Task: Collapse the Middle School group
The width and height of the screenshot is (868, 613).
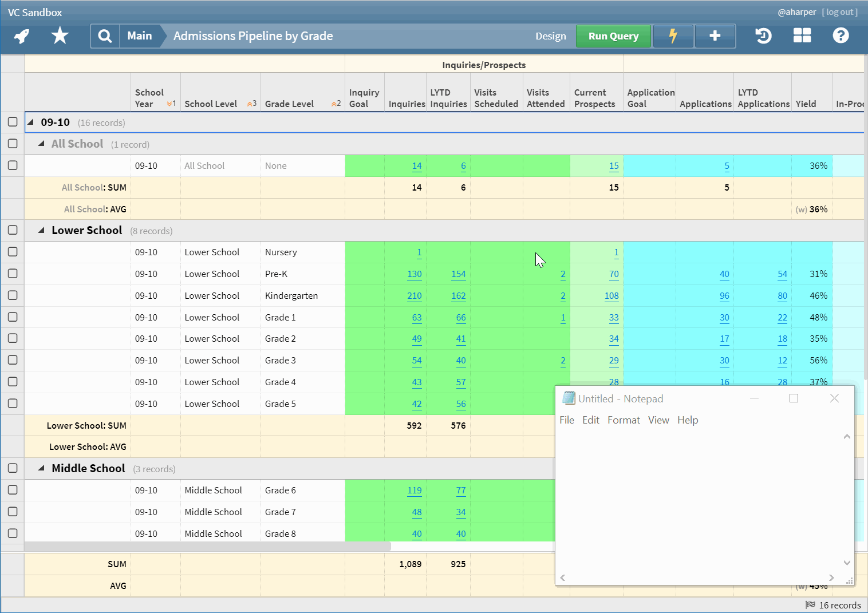Action: click(x=41, y=468)
